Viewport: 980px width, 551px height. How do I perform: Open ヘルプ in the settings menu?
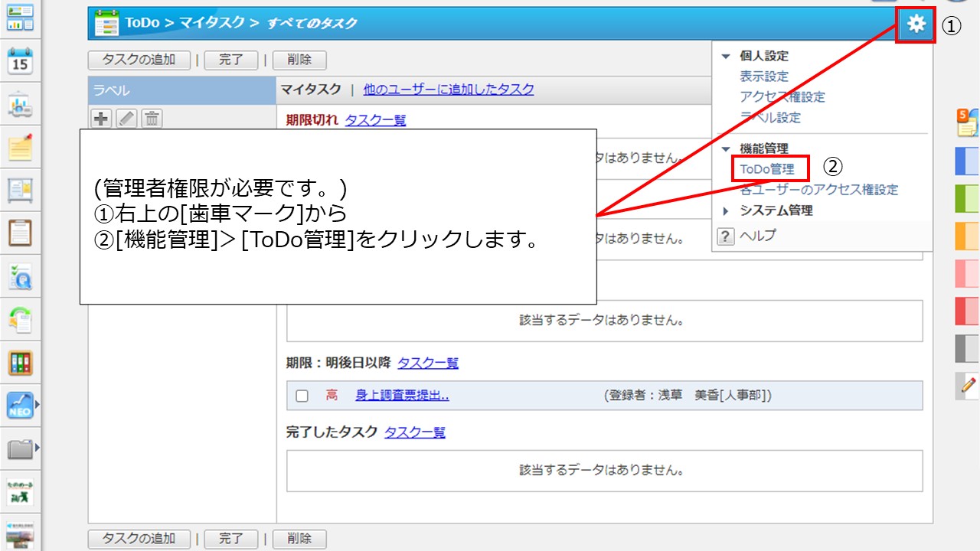(757, 236)
